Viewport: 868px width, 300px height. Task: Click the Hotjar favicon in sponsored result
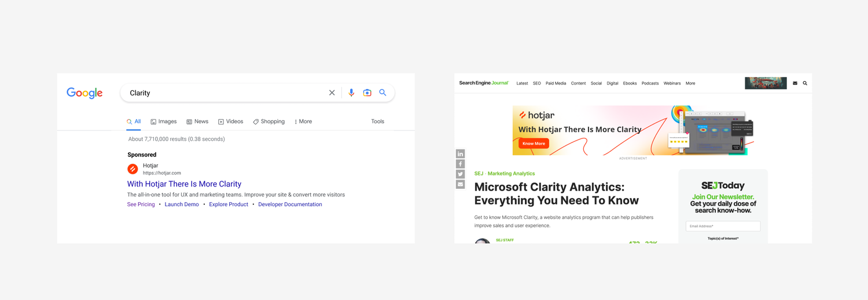133,169
